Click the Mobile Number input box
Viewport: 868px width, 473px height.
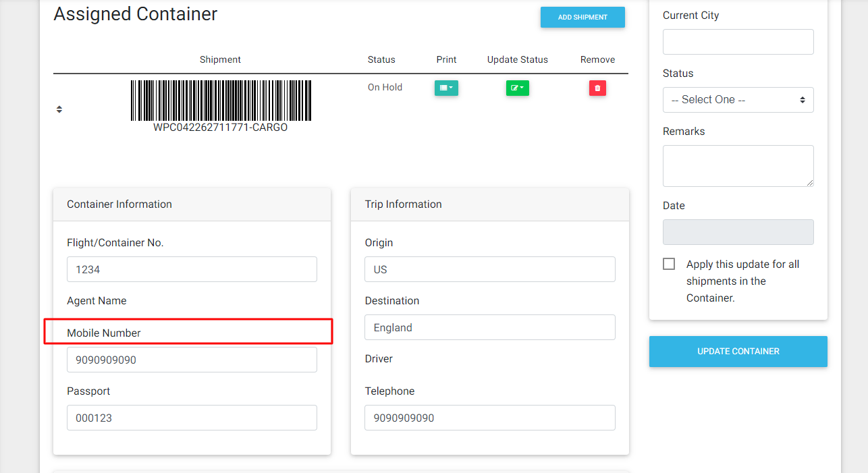tap(192, 360)
